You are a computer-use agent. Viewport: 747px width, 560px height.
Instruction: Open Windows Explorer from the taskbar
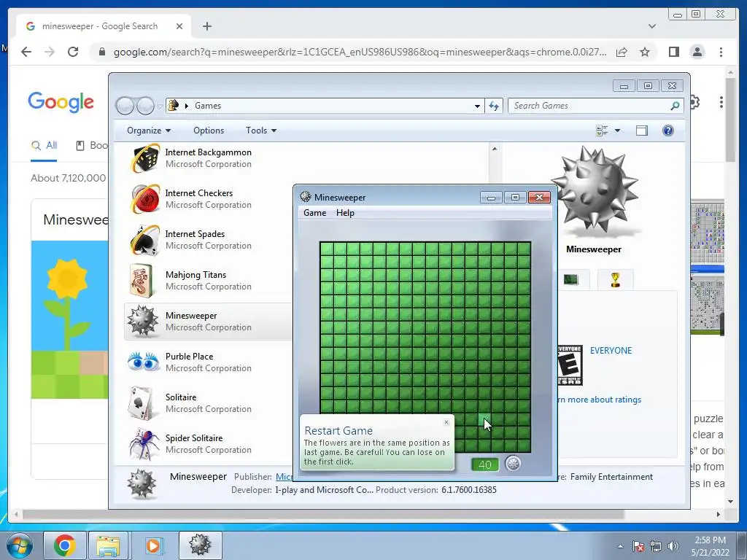tap(108, 545)
